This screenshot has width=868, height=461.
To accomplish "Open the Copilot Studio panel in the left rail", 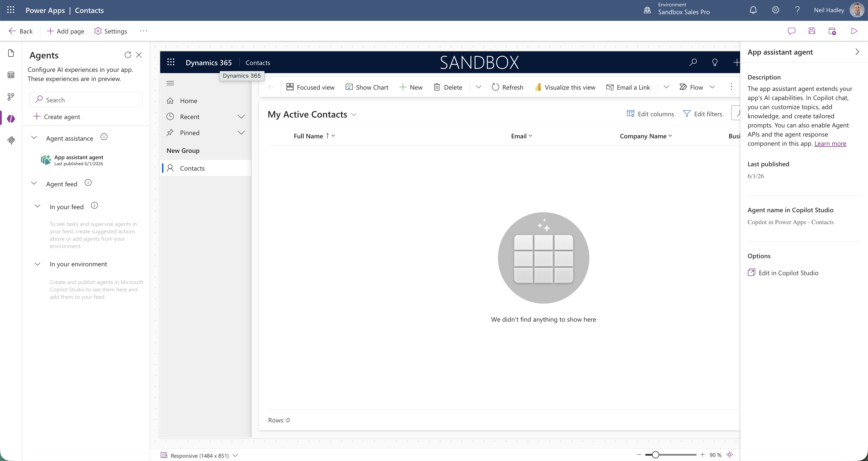I will tap(11, 140).
